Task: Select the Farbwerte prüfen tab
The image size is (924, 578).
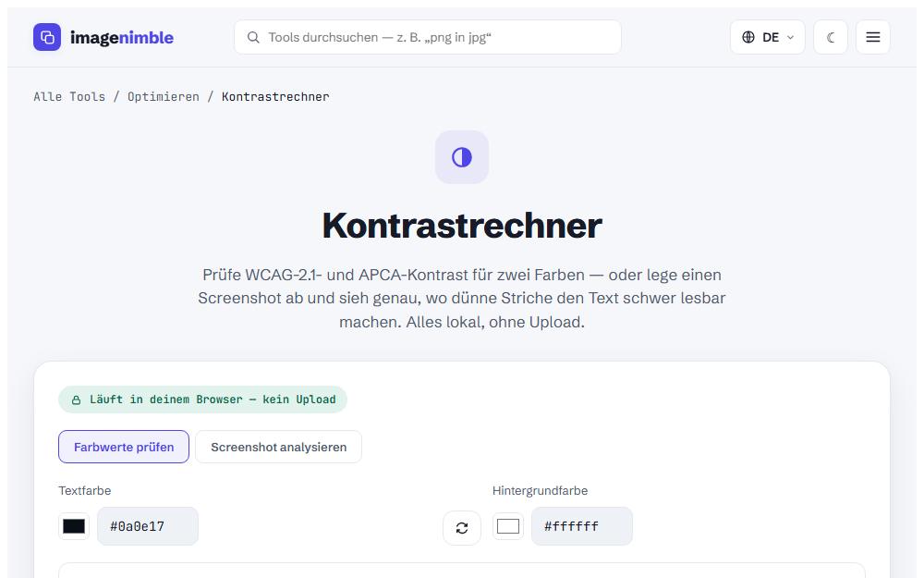Action: pyautogui.click(x=124, y=447)
